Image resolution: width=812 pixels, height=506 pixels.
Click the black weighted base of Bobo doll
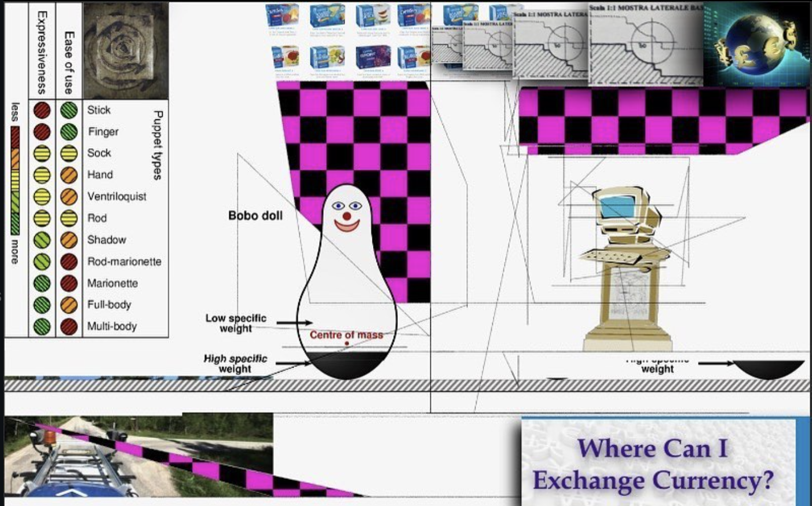346,365
